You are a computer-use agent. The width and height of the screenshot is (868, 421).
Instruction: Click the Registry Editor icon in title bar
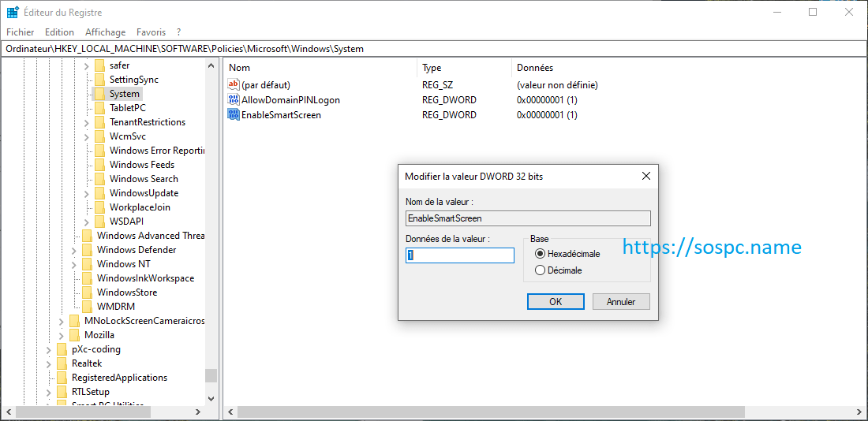click(13, 13)
